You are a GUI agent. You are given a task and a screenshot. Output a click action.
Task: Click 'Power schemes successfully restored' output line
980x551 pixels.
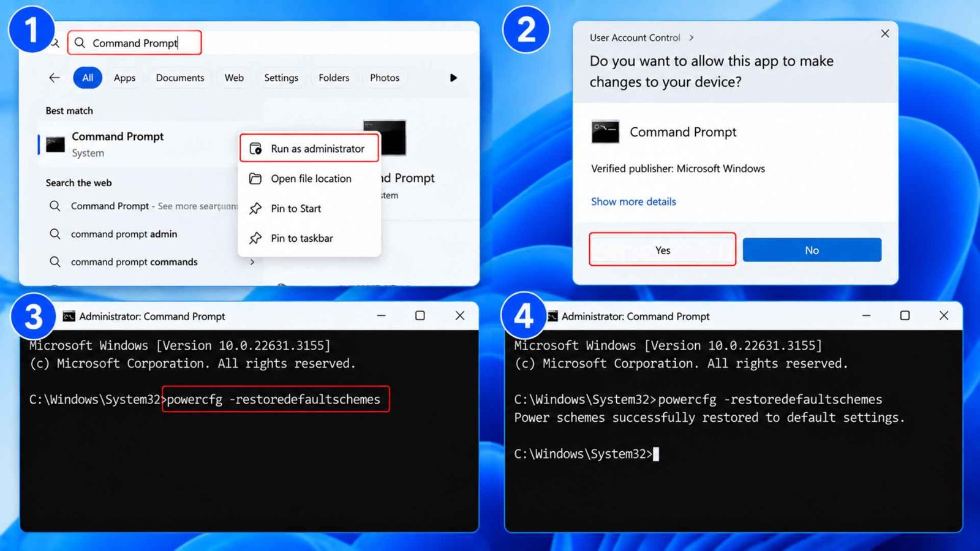click(709, 418)
